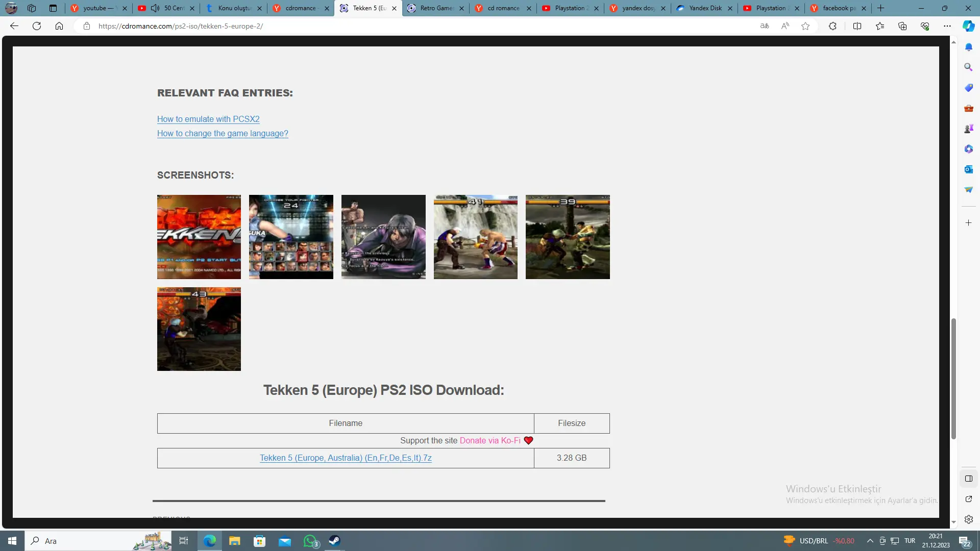Open the fight screenshot with timer 39
Screen dimensions: 980x551
point(568,237)
